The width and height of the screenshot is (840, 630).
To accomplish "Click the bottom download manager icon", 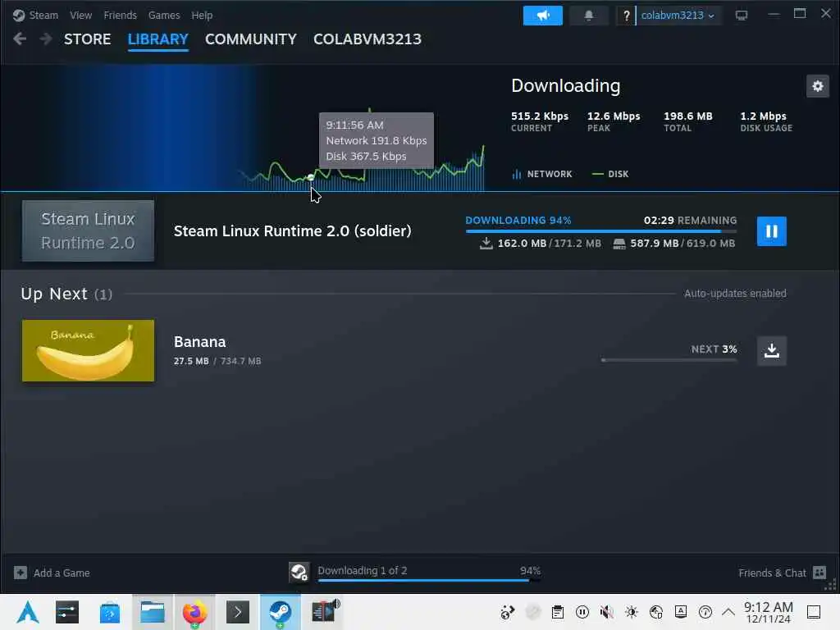I will click(x=299, y=572).
